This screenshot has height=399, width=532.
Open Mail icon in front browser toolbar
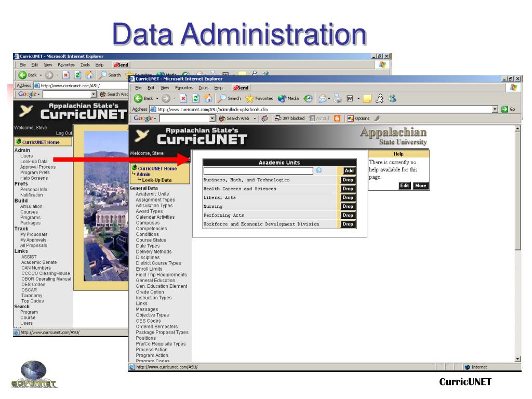point(322,98)
